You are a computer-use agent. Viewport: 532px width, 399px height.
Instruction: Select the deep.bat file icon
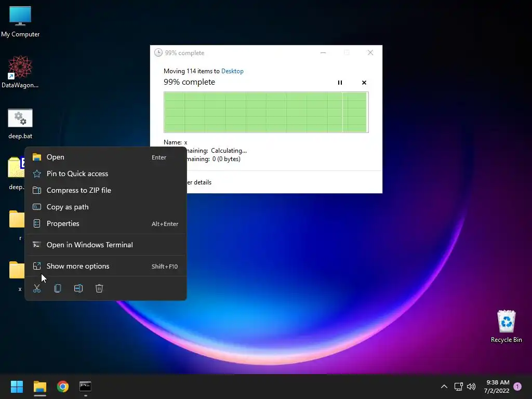tap(20, 124)
